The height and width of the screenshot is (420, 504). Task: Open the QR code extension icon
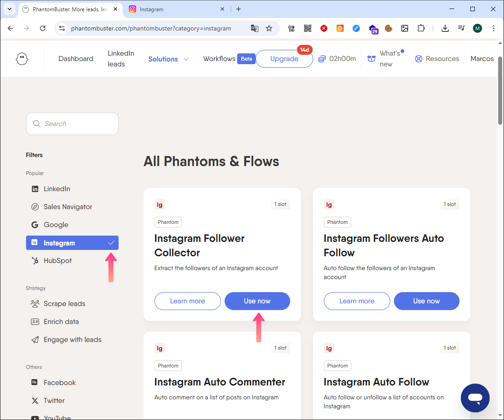308,28
